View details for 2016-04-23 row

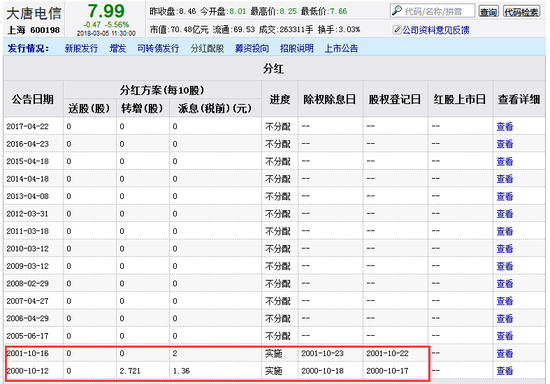pyautogui.click(x=505, y=144)
